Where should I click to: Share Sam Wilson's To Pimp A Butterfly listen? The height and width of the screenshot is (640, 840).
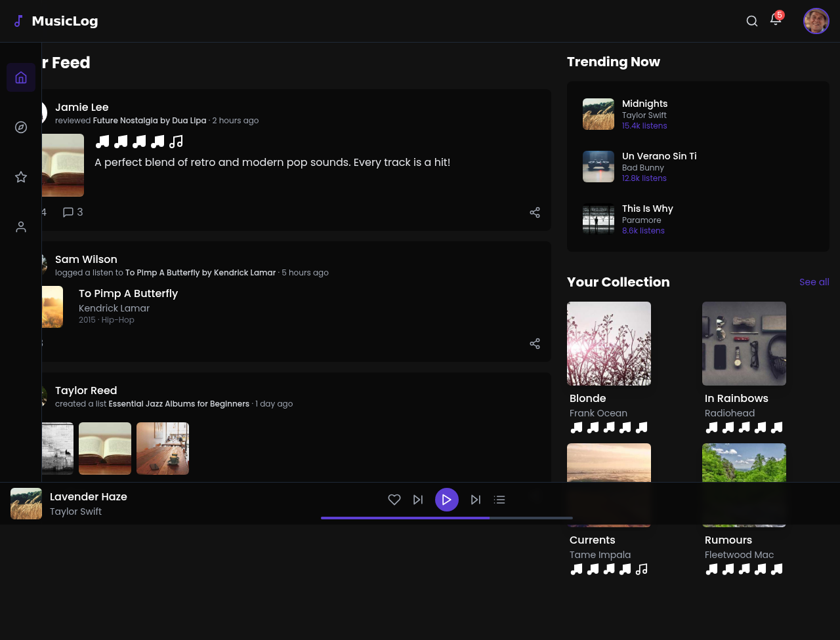534,344
